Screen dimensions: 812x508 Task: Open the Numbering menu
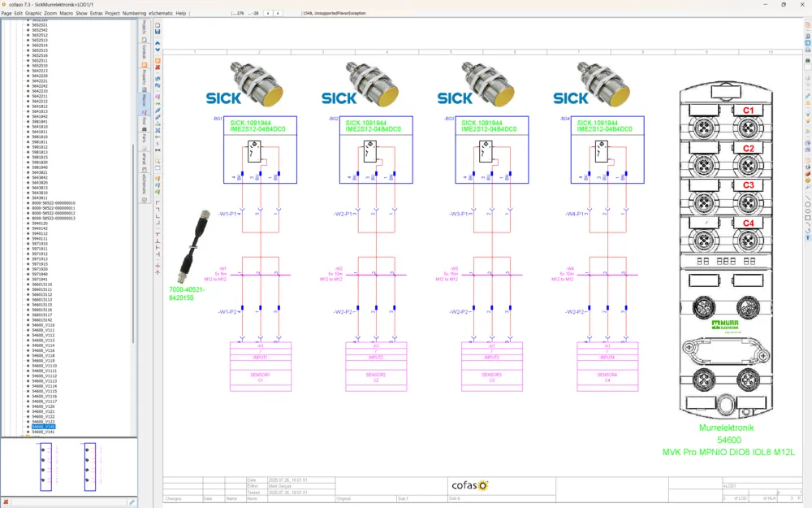[134, 13]
